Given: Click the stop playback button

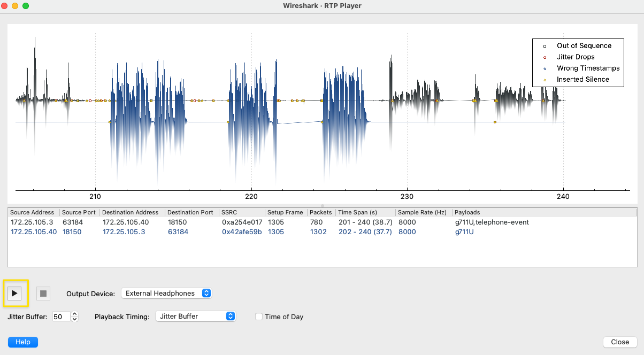Looking at the screenshot, I should pyautogui.click(x=43, y=293).
